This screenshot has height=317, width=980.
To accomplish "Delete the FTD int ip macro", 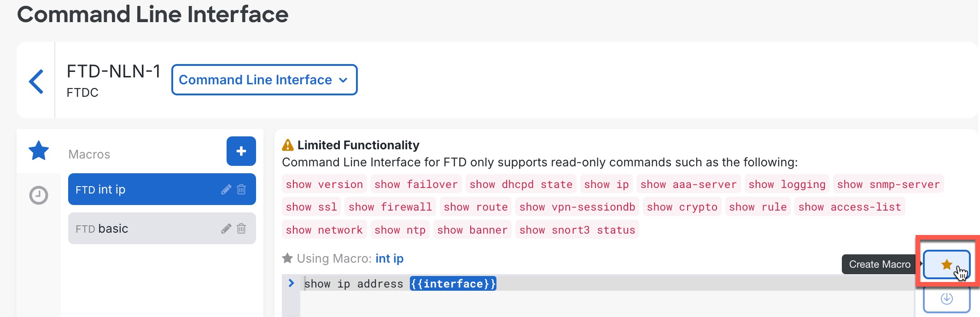I will click(241, 189).
